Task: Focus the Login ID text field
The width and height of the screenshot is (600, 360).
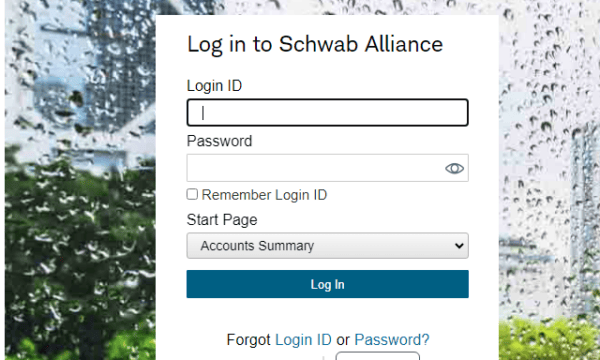Action: 327,112
